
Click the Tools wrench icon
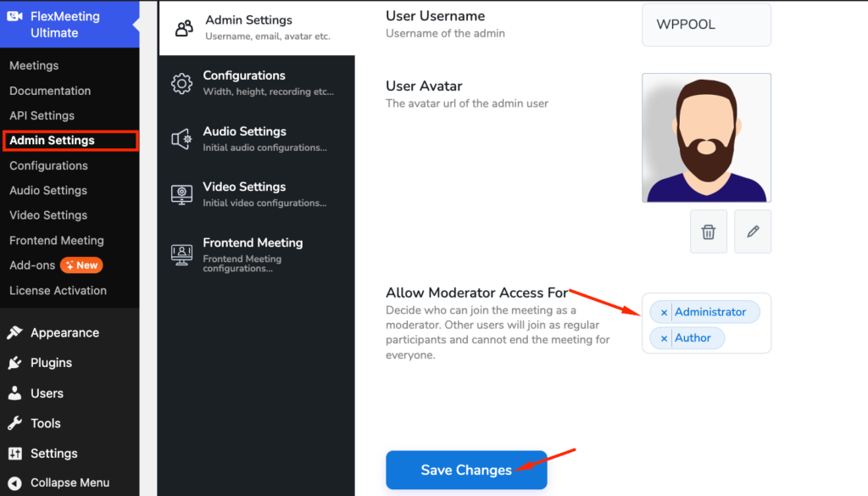(x=15, y=423)
